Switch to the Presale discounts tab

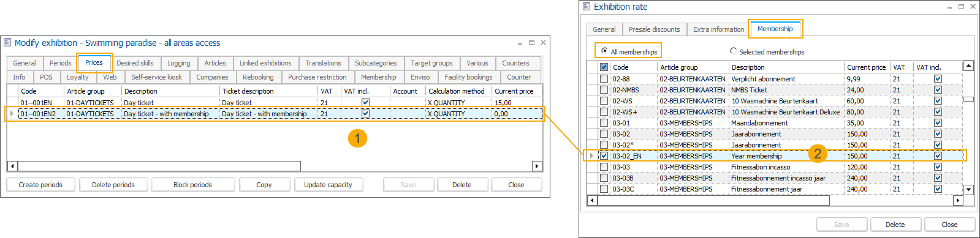655,29
